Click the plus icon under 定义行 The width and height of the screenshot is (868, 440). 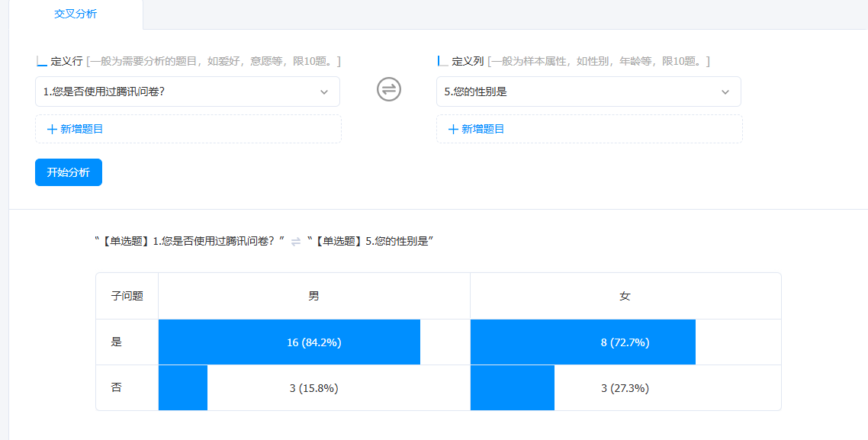click(52, 130)
